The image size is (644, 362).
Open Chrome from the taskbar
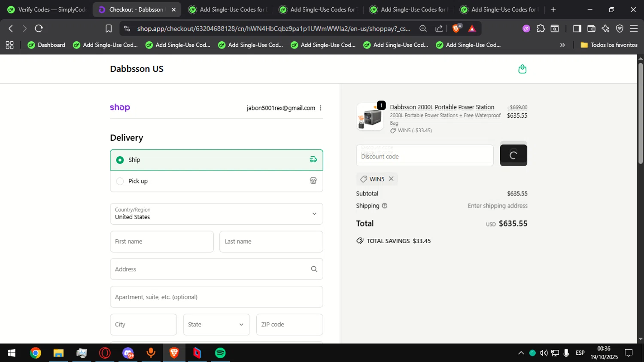click(36, 353)
